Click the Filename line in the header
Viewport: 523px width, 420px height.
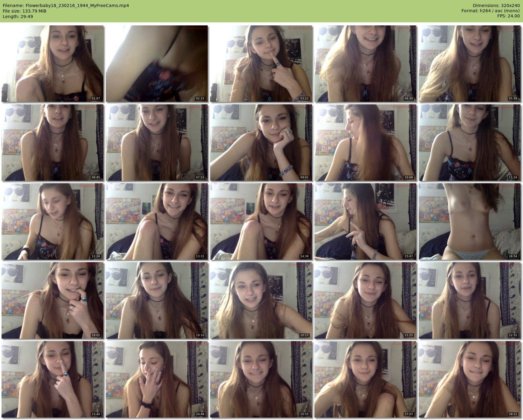tap(66, 6)
